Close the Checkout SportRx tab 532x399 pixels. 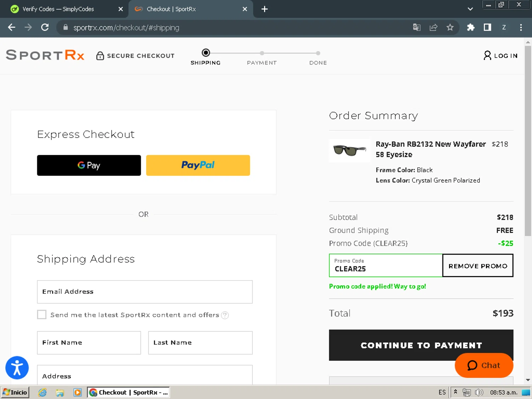(245, 9)
